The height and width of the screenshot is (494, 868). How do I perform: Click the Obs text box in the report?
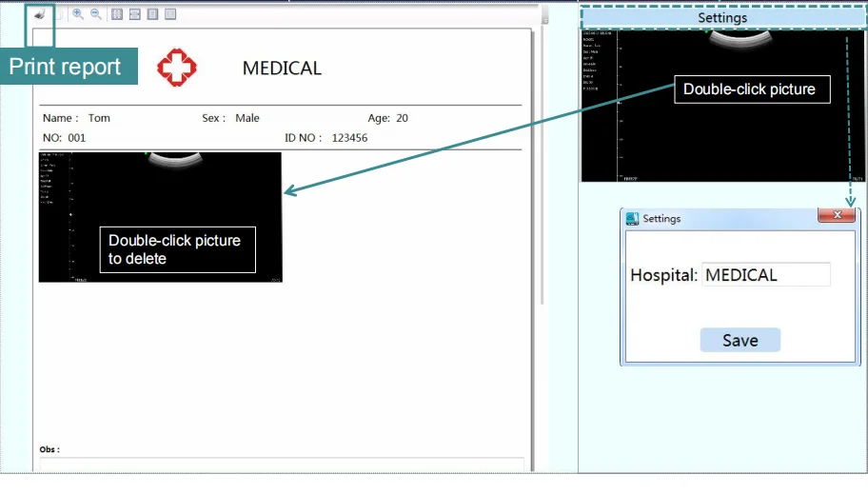pyautogui.click(x=281, y=464)
